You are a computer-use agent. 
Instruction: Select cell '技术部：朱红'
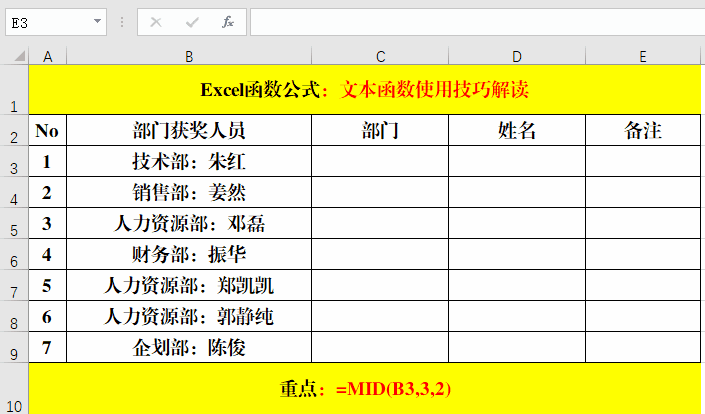point(189,161)
